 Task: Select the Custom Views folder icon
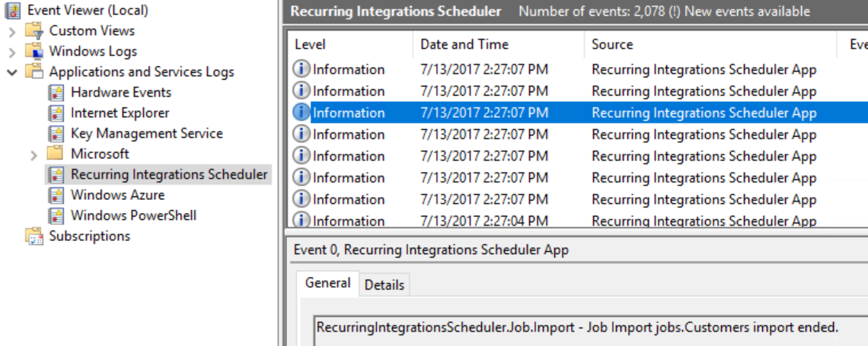point(34,31)
